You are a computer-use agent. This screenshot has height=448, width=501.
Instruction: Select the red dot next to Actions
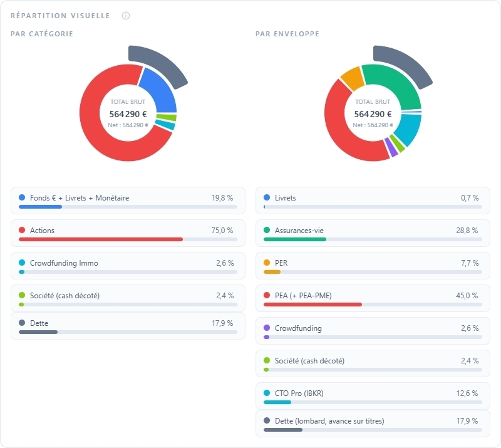click(22, 230)
